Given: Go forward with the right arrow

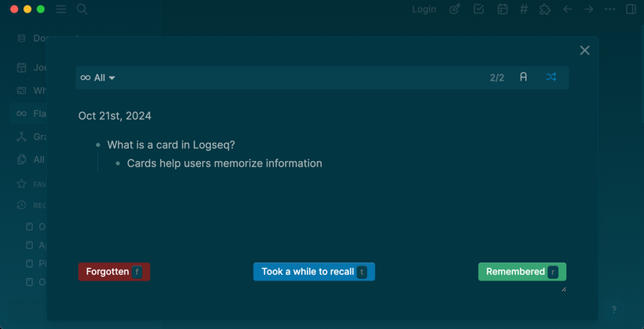Looking at the screenshot, I should (x=589, y=9).
